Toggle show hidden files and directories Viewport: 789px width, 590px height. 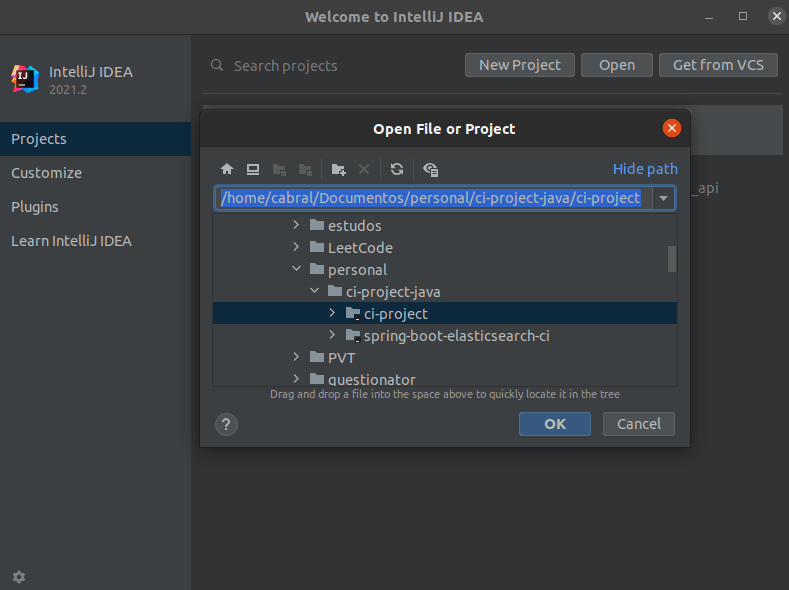(x=431, y=170)
